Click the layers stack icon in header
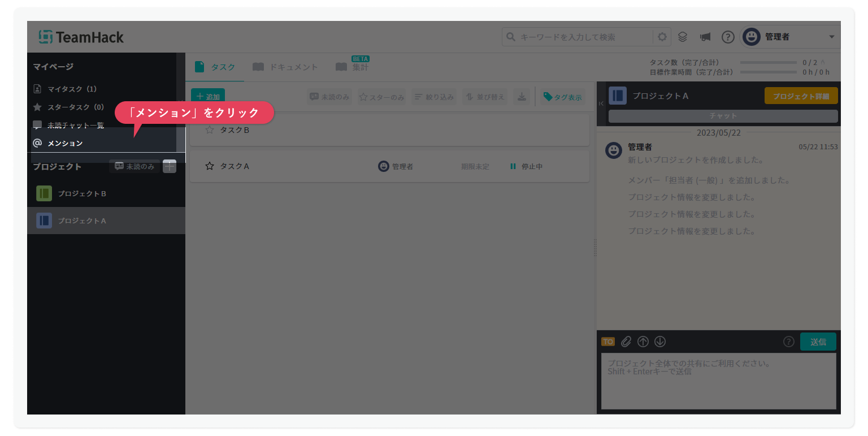 [x=683, y=37]
